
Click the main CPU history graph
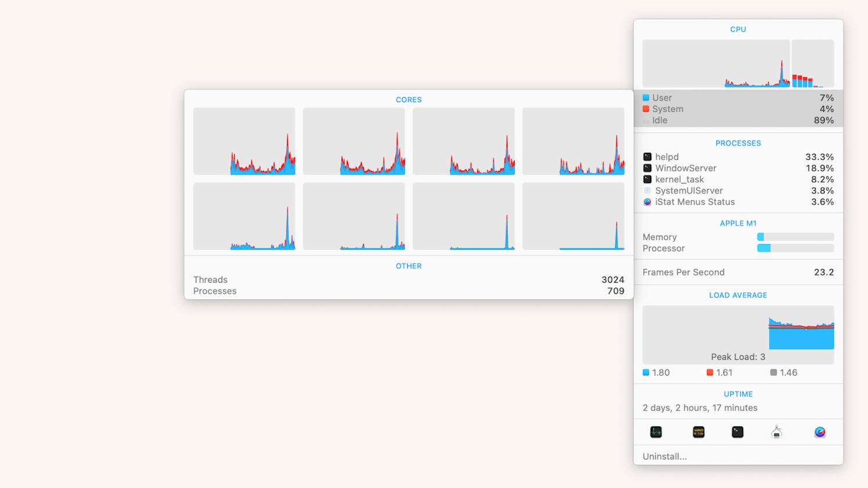[716, 63]
